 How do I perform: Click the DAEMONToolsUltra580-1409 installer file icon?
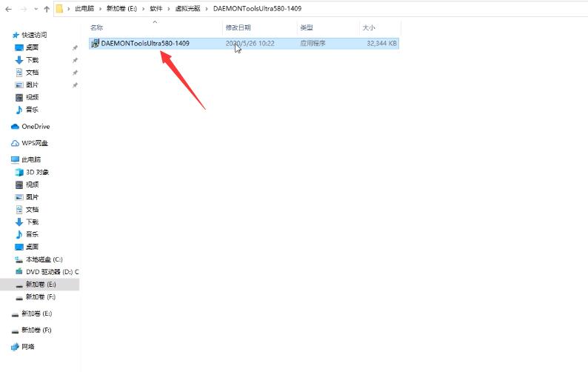click(96, 43)
